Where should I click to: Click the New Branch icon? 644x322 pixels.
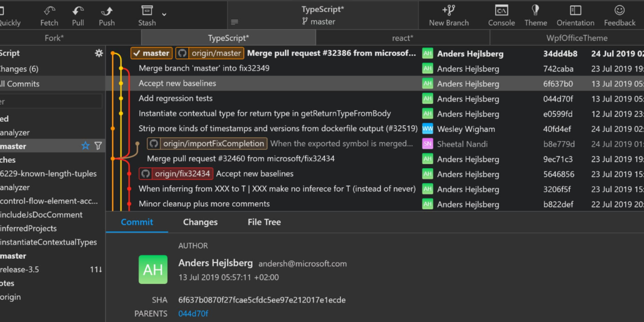(x=448, y=10)
